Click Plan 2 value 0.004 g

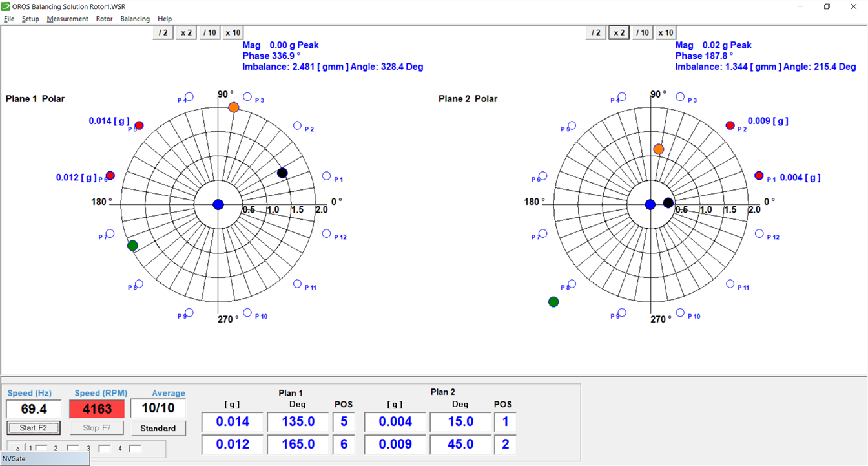pyautogui.click(x=395, y=422)
